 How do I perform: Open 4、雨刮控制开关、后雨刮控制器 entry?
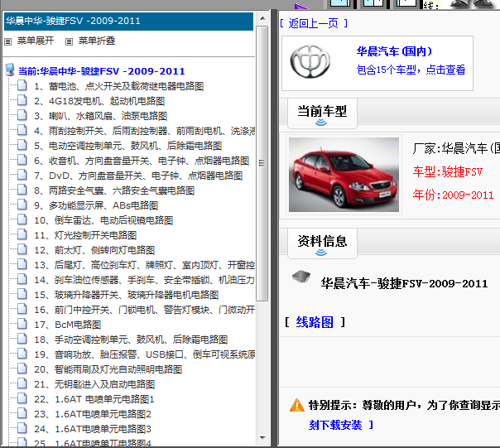144,131
